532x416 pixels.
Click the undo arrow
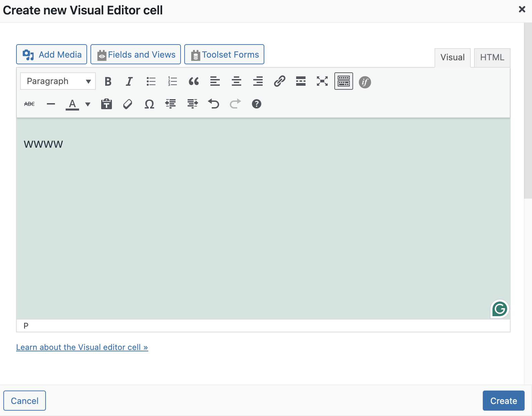[213, 104]
